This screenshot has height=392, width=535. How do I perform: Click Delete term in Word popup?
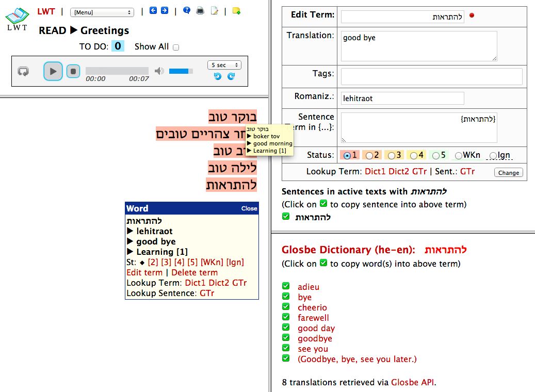tap(194, 272)
